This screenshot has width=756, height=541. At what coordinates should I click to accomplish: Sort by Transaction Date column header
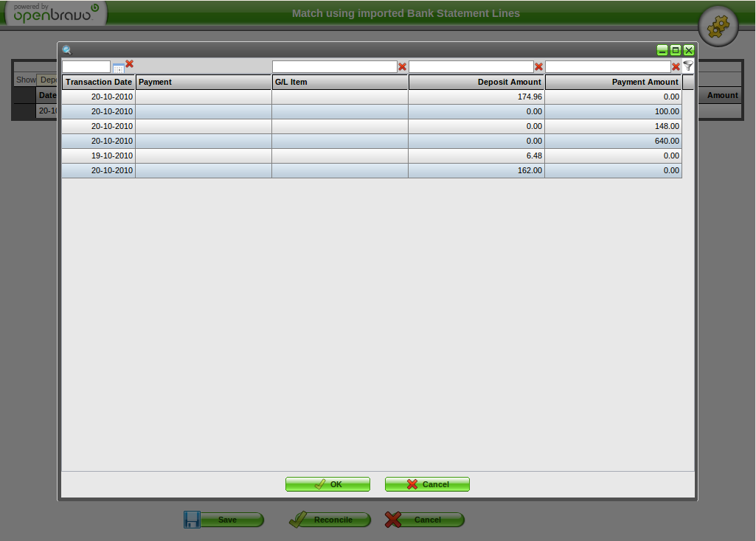tap(99, 82)
